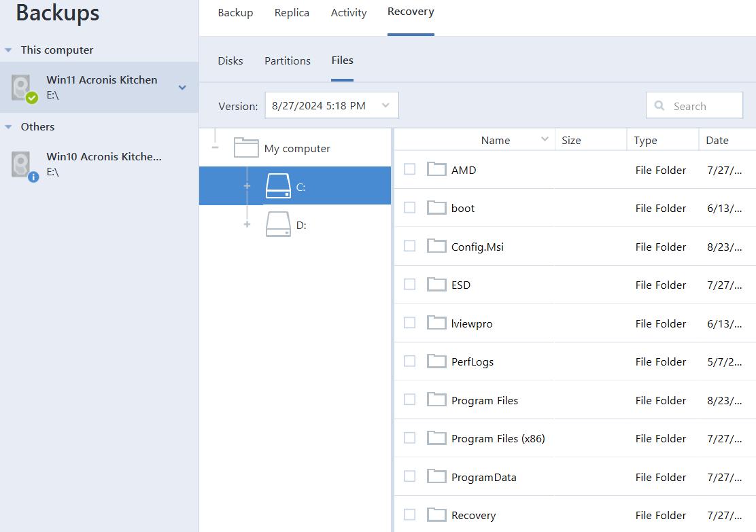Collapse the This computer section
756x532 pixels.
click(8, 50)
